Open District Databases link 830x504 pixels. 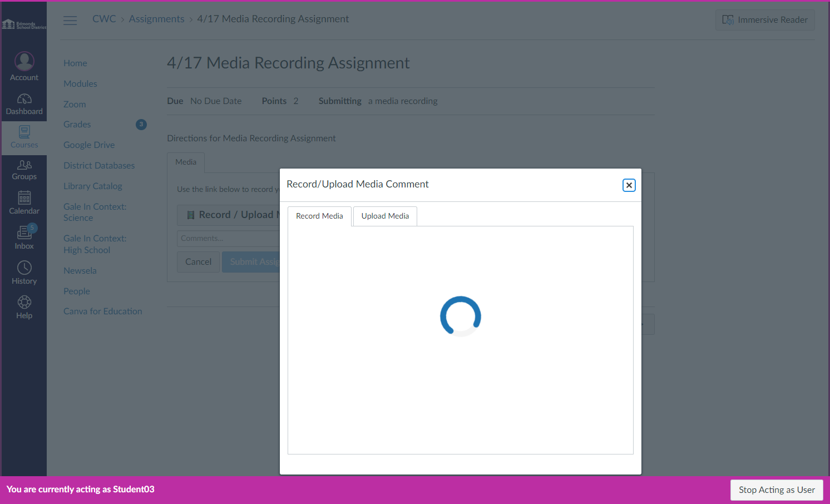point(99,166)
